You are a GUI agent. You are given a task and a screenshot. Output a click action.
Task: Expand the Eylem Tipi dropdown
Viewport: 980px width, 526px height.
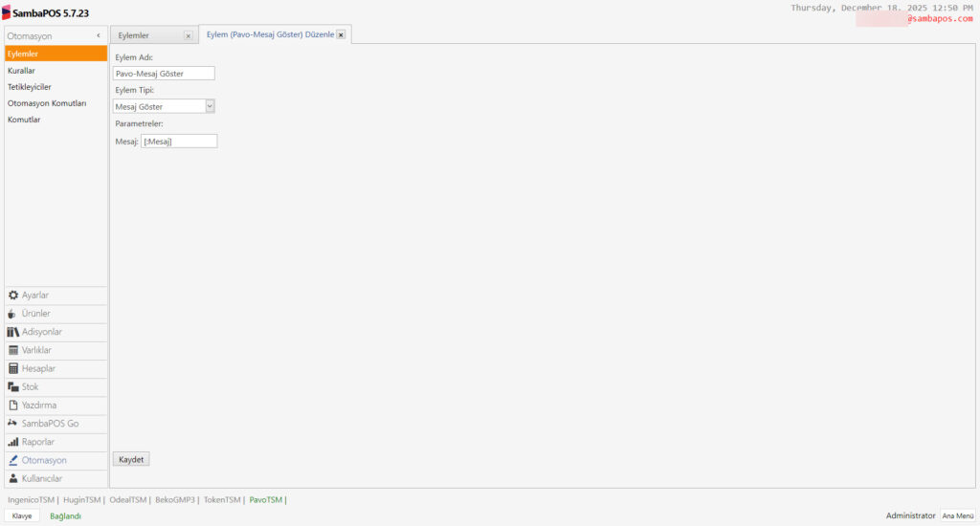click(x=210, y=106)
